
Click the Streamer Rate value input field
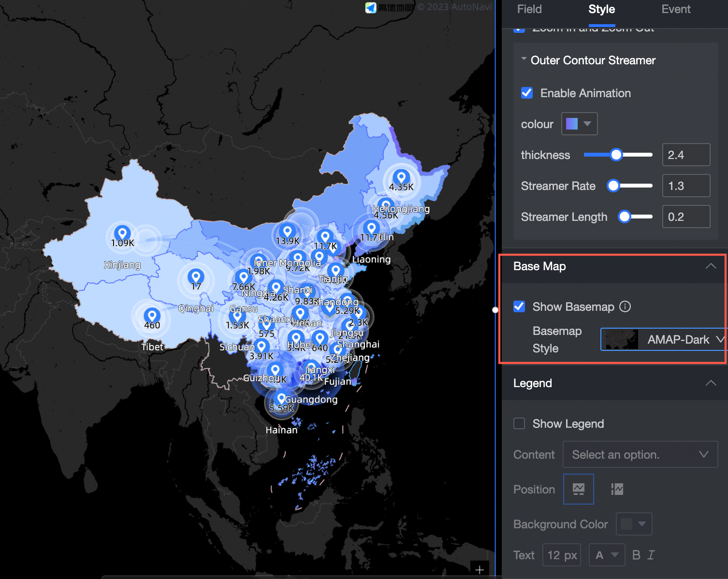(685, 186)
